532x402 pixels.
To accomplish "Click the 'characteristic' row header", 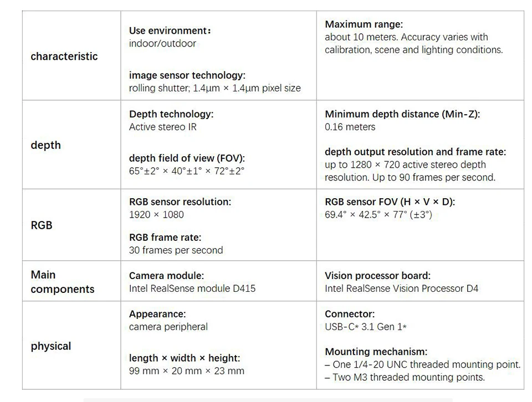I will tap(64, 56).
